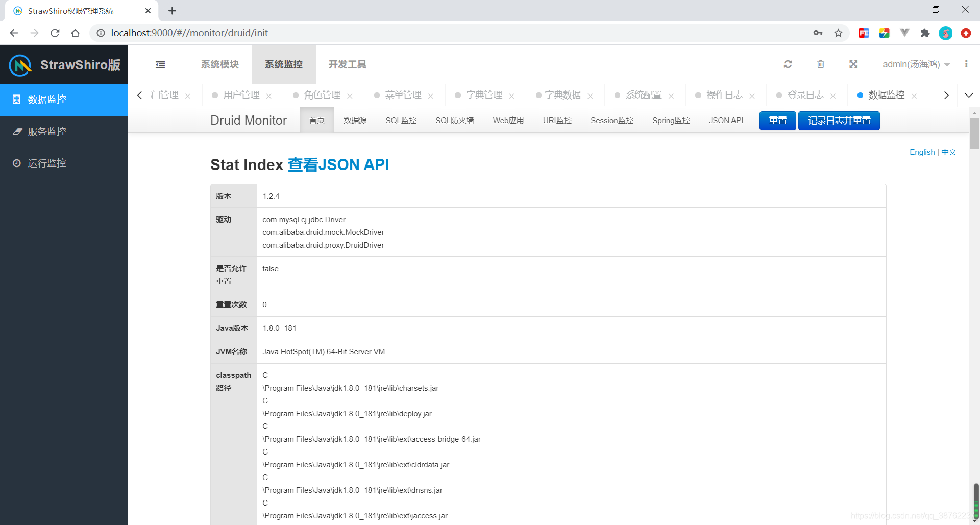The height and width of the screenshot is (525, 980).
Task: Open the SQL监控 nav item
Action: click(x=401, y=120)
